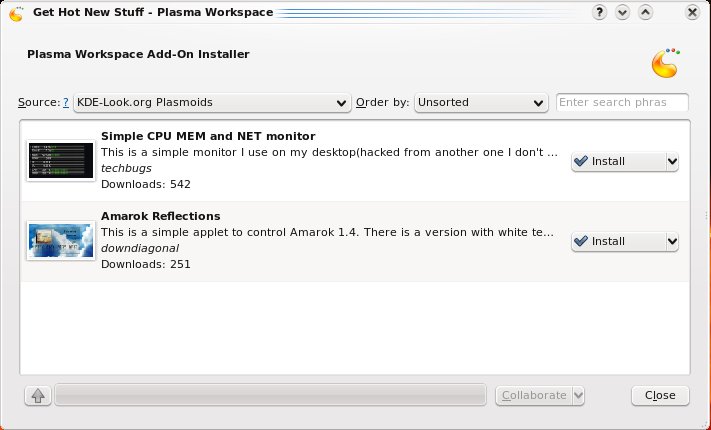Viewport: 711px width, 430px height.
Task: Focus the search phrase input field
Action: [x=622, y=102]
